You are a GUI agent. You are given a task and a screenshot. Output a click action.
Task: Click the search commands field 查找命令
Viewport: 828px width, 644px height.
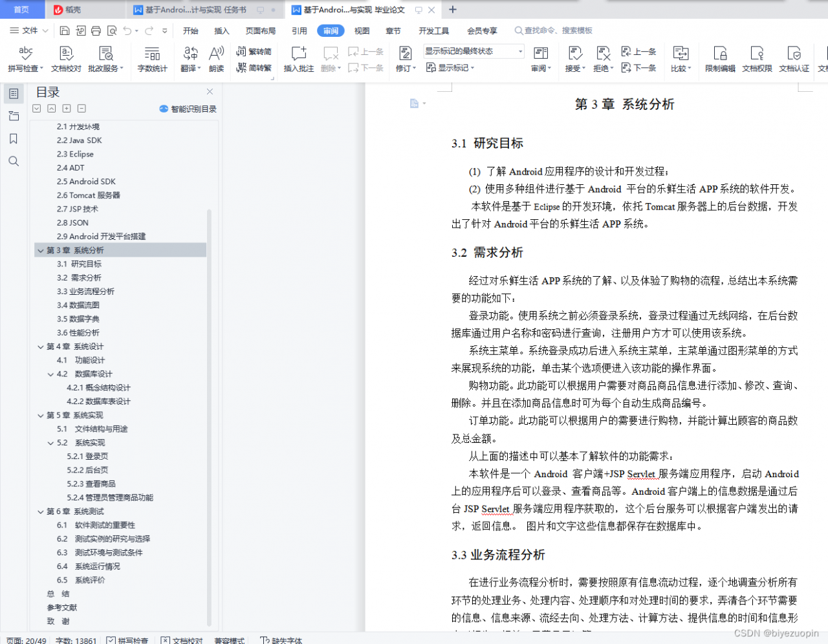554,30
